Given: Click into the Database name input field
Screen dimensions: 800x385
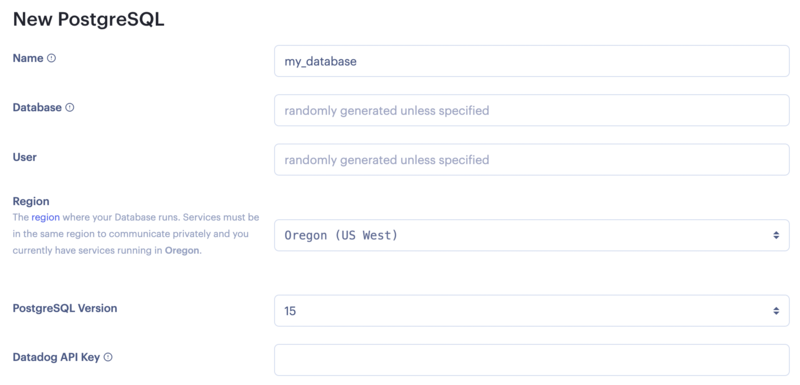Looking at the screenshot, I should coord(532,110).
